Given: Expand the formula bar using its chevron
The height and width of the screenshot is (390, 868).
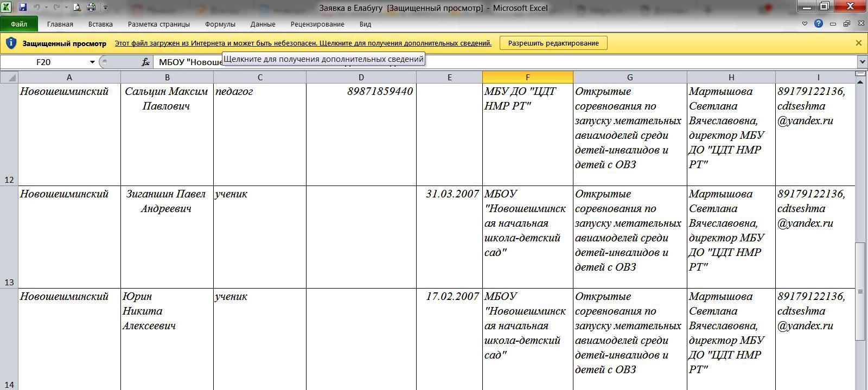Looking at the screenshot, I should point(862,62).
